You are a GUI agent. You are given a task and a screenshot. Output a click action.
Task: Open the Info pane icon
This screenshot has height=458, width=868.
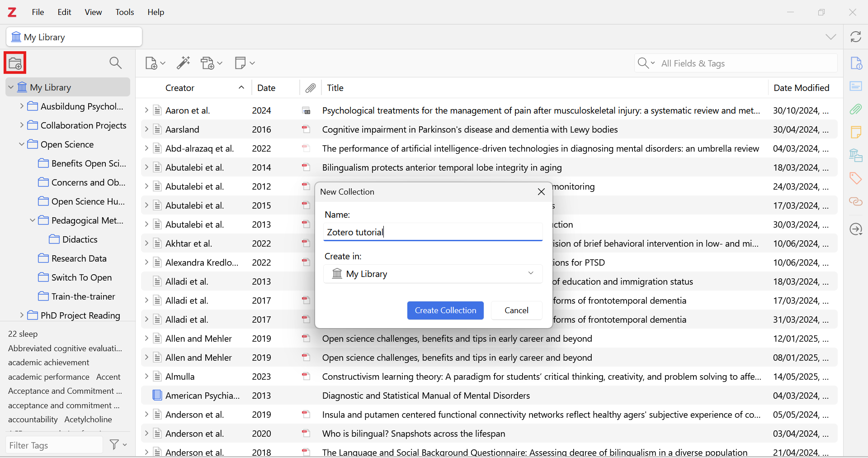click(x=856, y=63)
